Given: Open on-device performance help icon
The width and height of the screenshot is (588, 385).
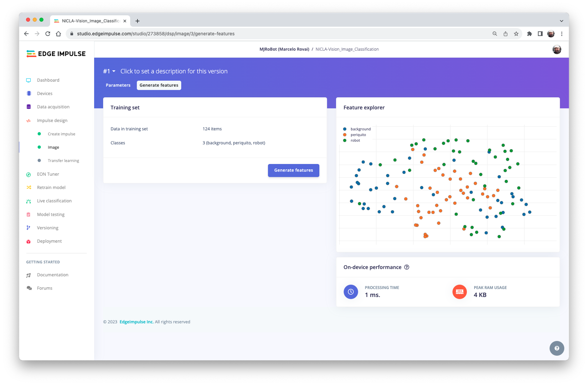Looking at the screenshot, I should [x=406, y=267].
